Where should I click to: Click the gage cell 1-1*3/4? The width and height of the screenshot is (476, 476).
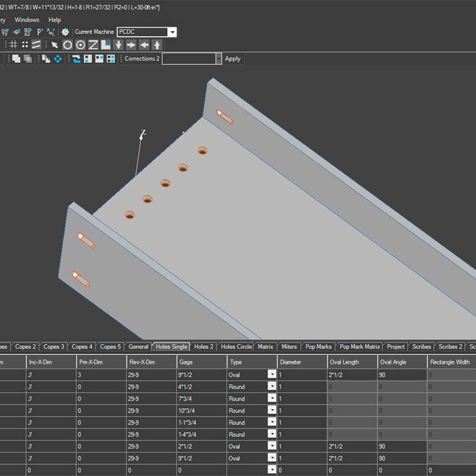tap(201, 422)
